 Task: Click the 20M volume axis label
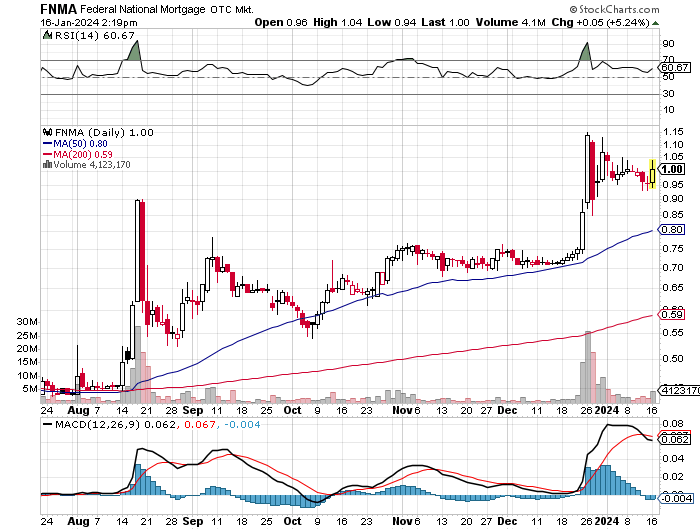[x=27, y=349]
